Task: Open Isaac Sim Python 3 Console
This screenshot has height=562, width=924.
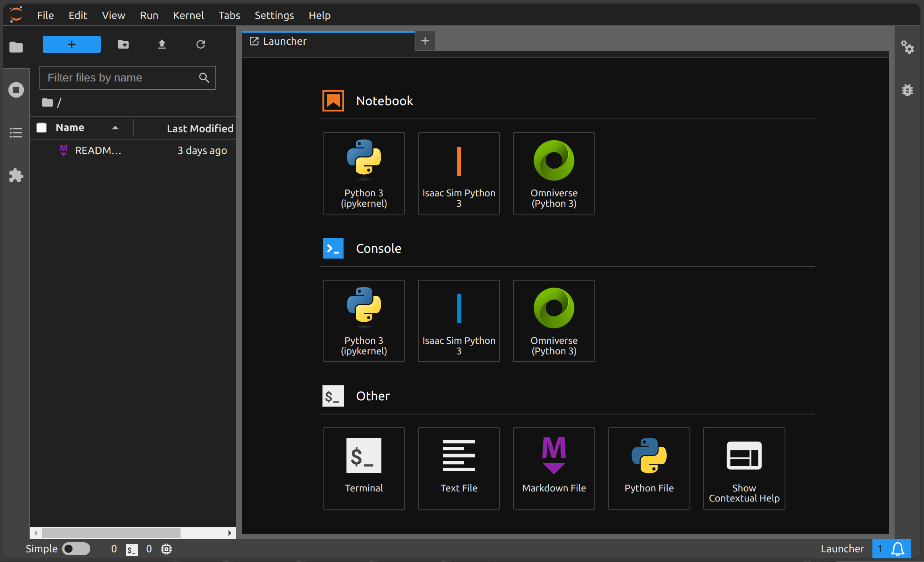Action: [459, 320]
